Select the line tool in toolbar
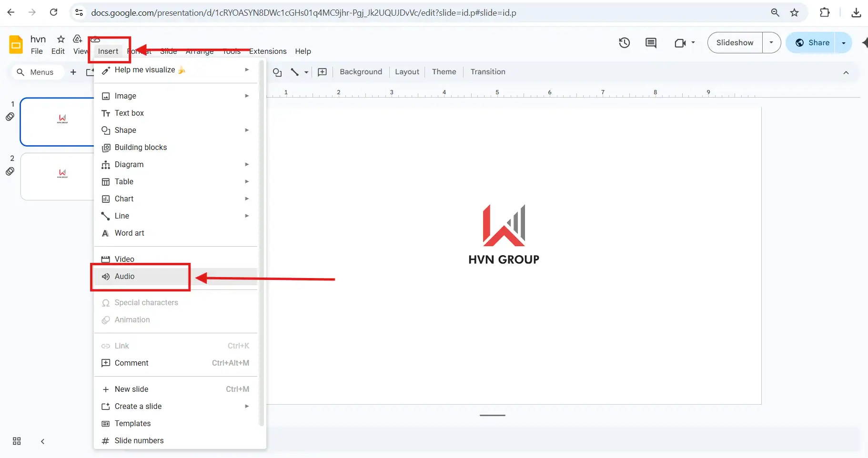 tap(295, 72)
